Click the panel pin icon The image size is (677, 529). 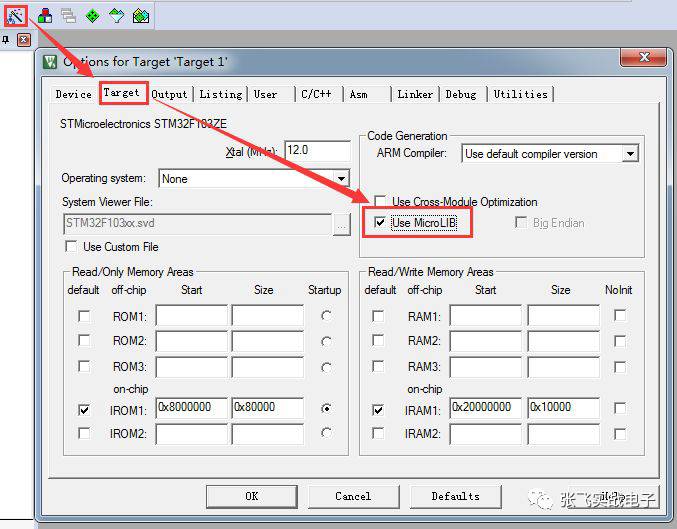pos(6,40)
